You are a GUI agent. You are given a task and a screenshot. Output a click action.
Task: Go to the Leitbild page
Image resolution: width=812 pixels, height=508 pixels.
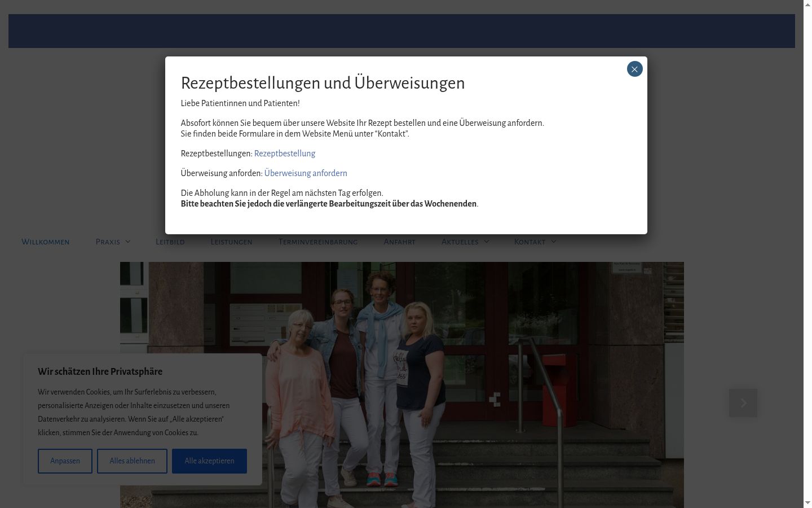point(170,242)
